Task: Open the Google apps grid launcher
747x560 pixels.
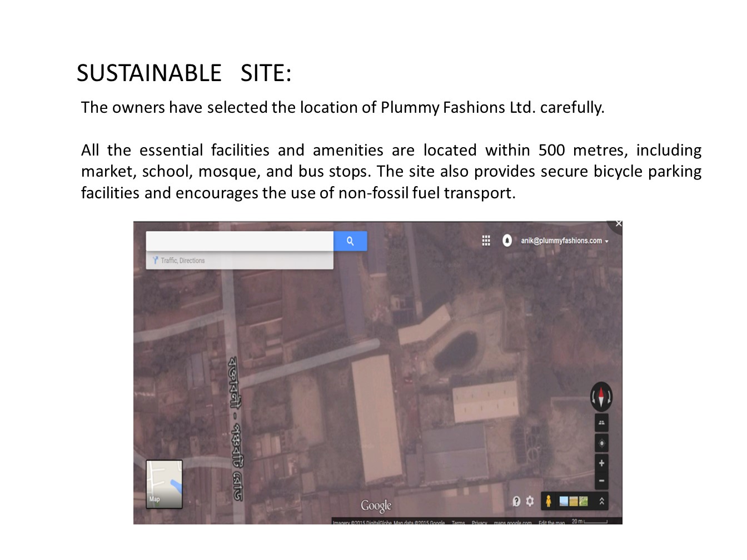Action: click(x=486, y=241)
